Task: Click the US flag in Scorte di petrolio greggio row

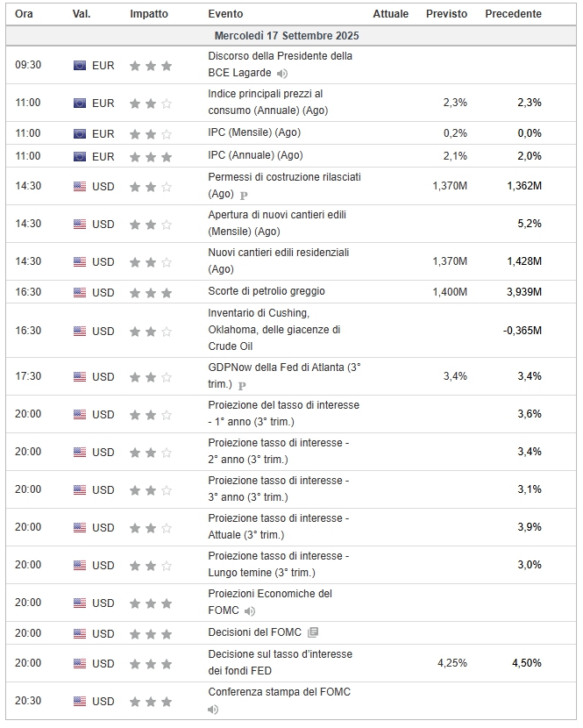Action: tap(80, 292)
